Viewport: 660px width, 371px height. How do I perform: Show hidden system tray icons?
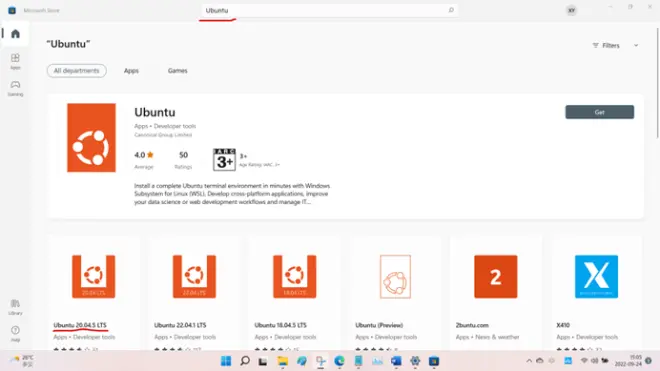click(x=529, y=361)
